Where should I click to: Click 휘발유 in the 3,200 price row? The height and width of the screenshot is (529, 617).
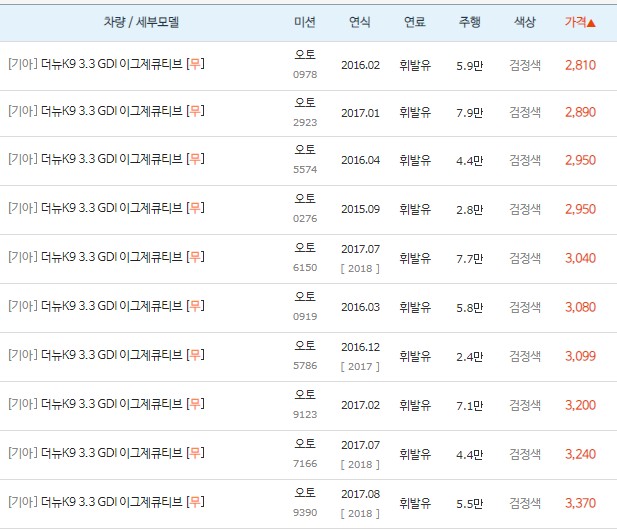415,405
